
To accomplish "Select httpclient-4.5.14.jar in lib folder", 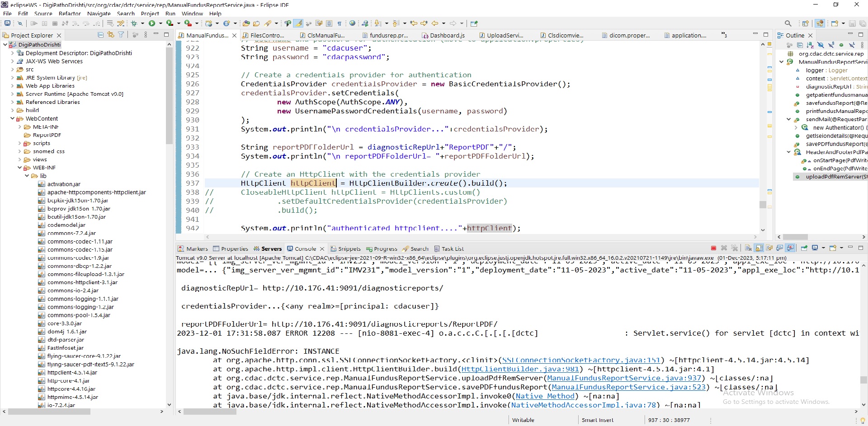I will 72,373.
